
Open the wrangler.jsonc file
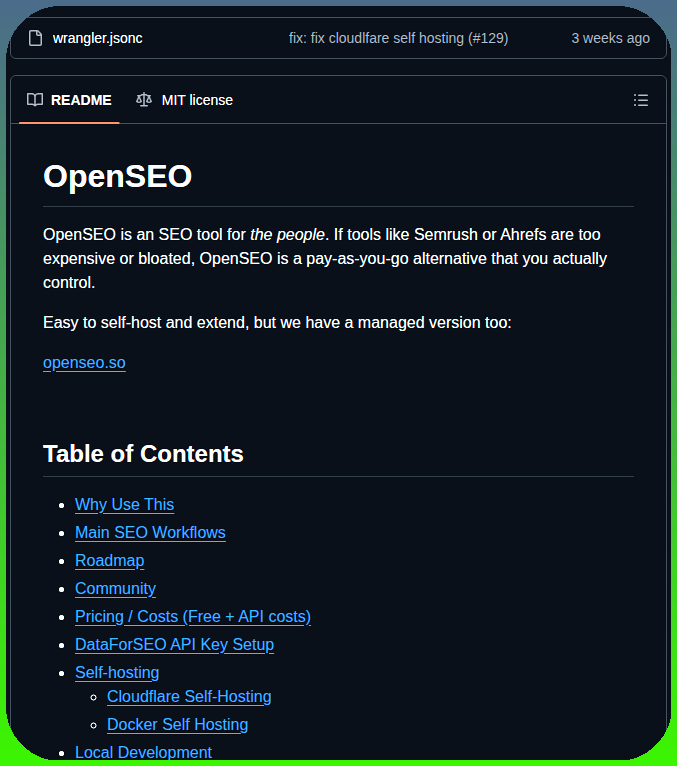(x=97, y=38)
